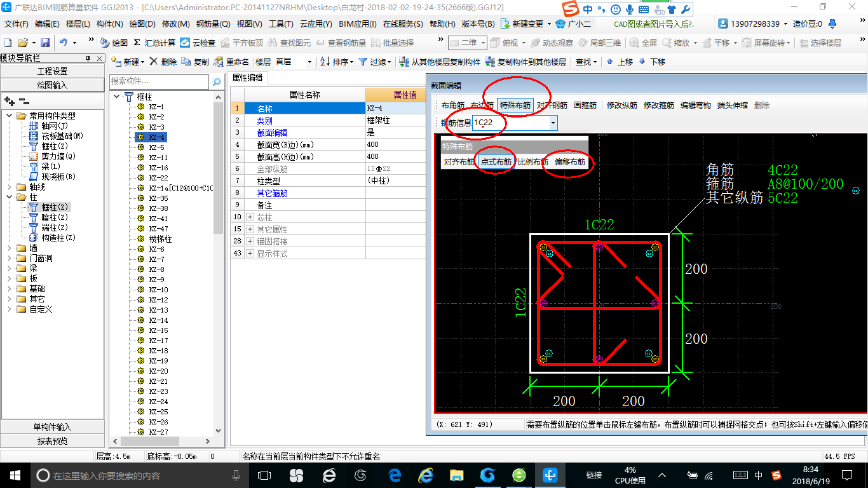This screenshot has width=868, height=488.
Task: Run 汇总计算 summary calculation
Action: pos(154,43)
